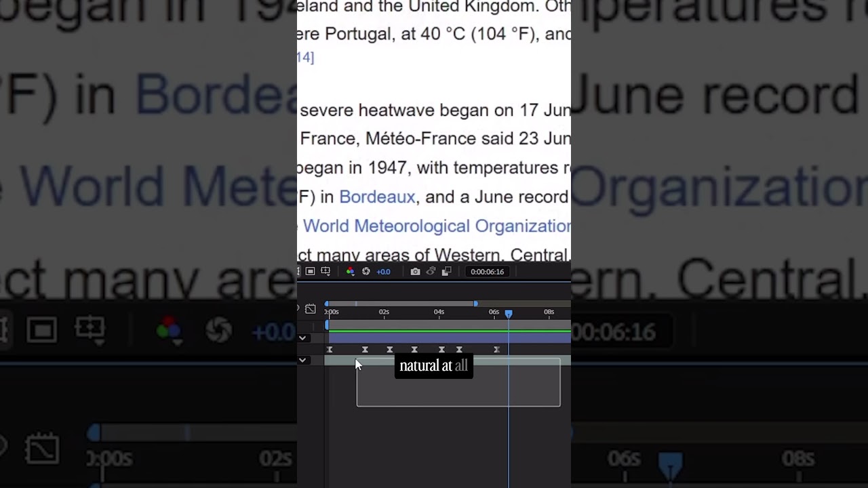Screen dimensions: 868x488
Task: Open the RGB channel and color management icon
Action: pos(350,271)
